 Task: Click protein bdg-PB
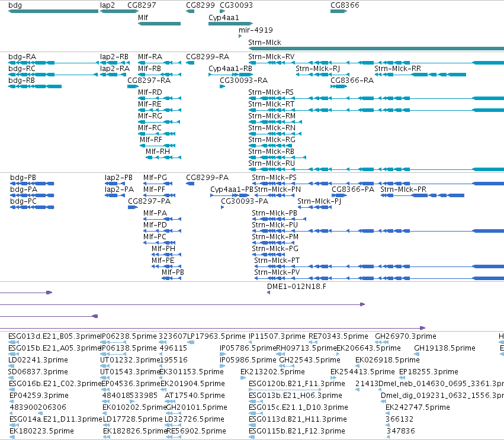[x=23, y=178]
